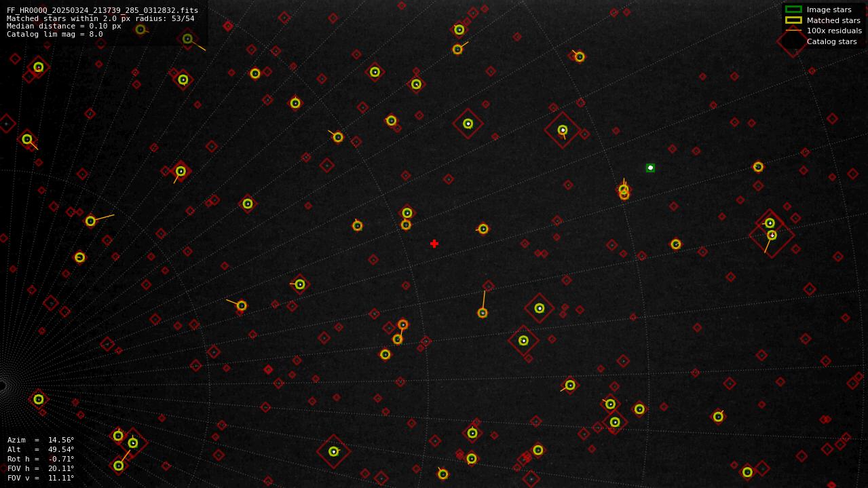Click the 'Image stars' legend label
Screen dimensions: 868x488
pos(829,10)
